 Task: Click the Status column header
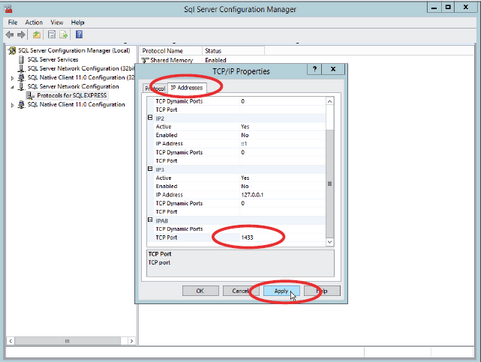[233, 51]
